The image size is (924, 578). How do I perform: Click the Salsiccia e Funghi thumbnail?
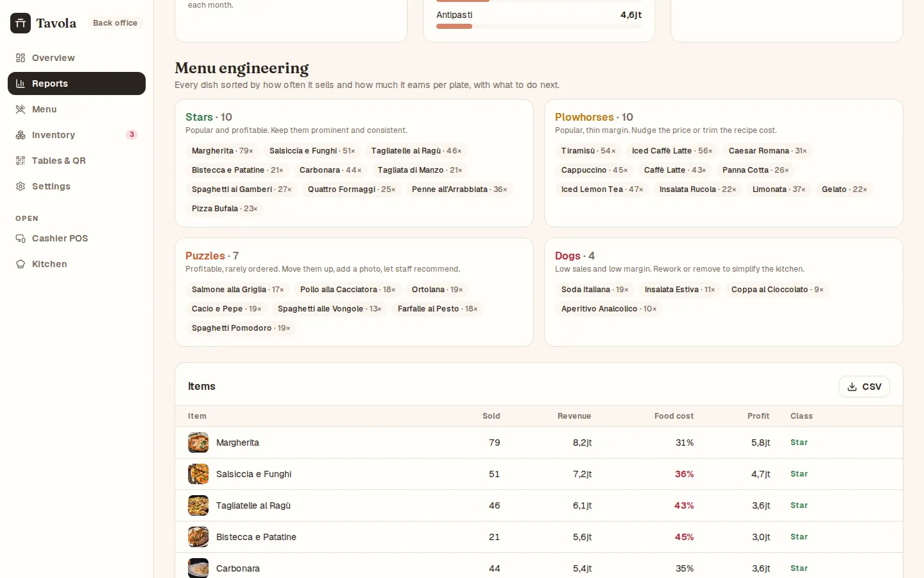(x=198, y=474)
